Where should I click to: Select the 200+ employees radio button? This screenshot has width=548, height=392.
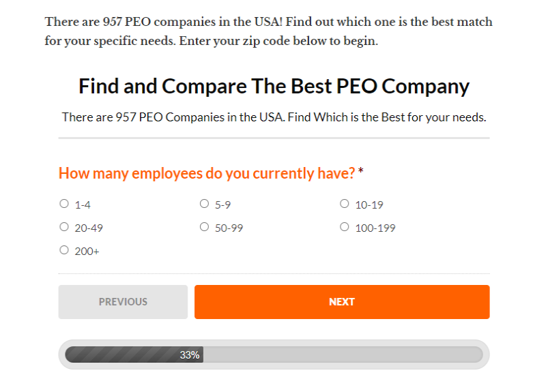click(x=64, y=250)
